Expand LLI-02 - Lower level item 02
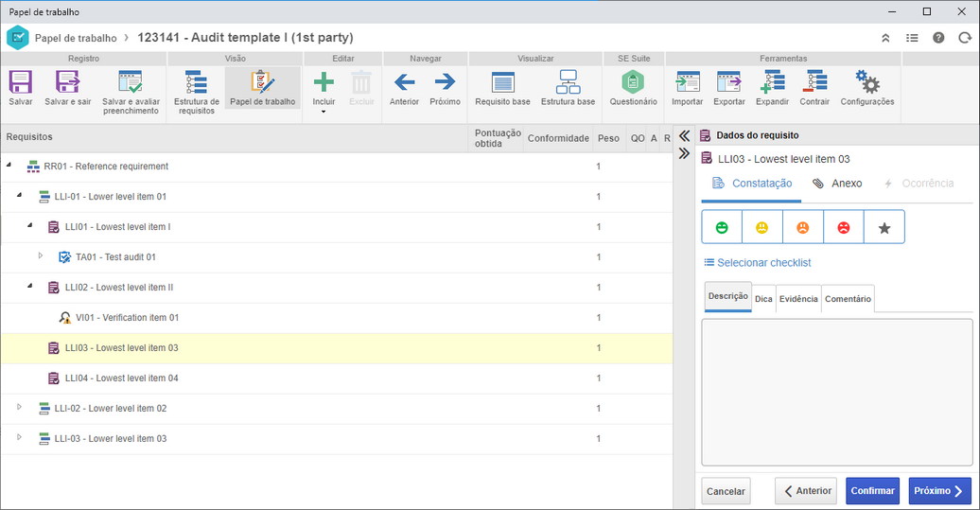Screen dimensions: 980x510 (19, 407)
